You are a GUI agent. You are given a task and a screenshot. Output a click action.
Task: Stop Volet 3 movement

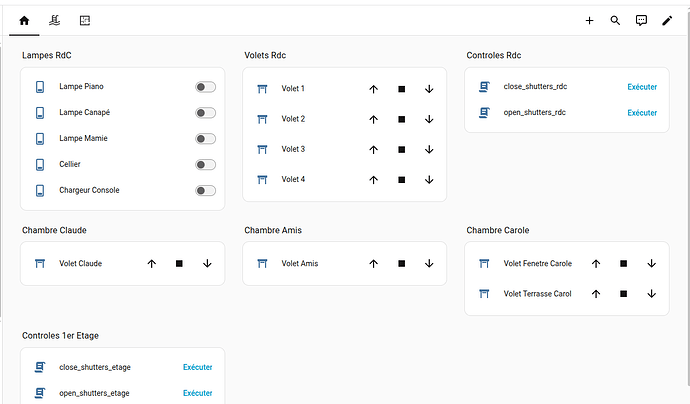[x=401, y=150]
